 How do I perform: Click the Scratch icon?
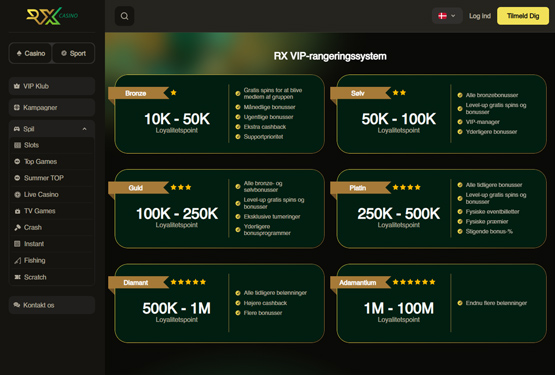click(17, 277)
